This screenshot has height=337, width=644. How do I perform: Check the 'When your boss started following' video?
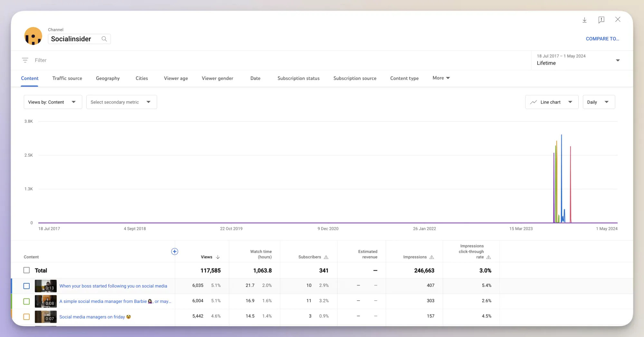[x=26, y=286]
